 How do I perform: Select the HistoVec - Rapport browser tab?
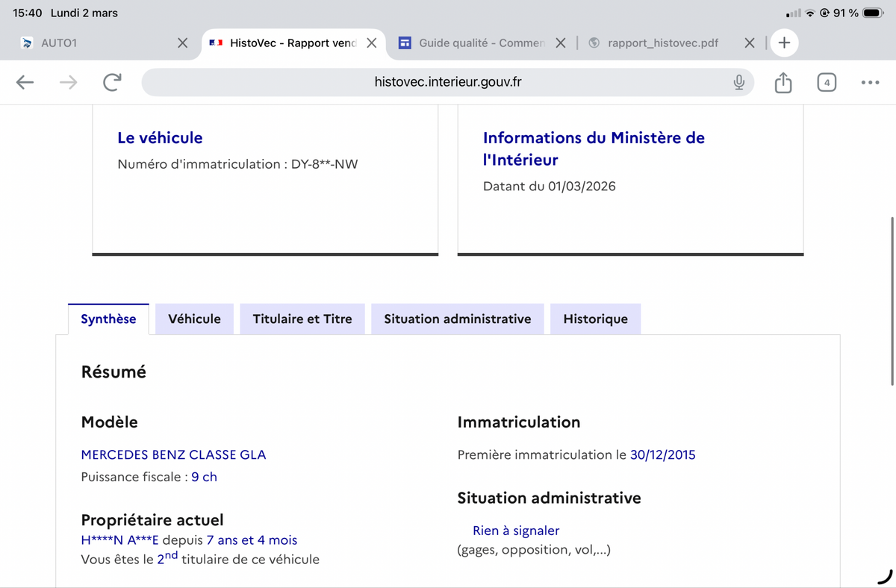click(293, 43)
